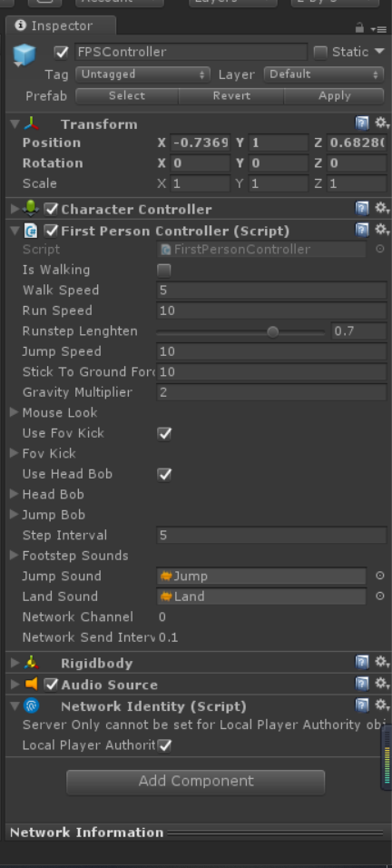Click the Add Component button
Screen dimensions: 392x868
pos(196,781)
